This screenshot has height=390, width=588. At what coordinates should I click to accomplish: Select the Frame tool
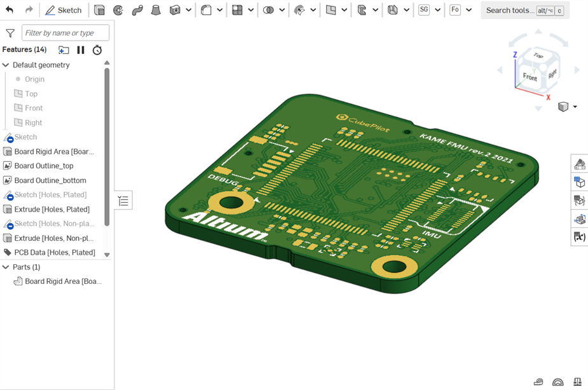(x=362, y=10)
